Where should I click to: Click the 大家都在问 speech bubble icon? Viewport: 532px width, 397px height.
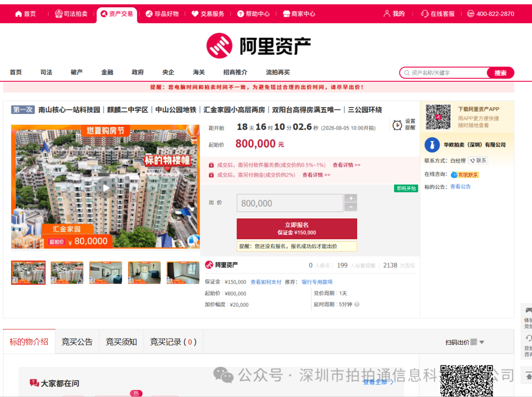pos(34,383)
